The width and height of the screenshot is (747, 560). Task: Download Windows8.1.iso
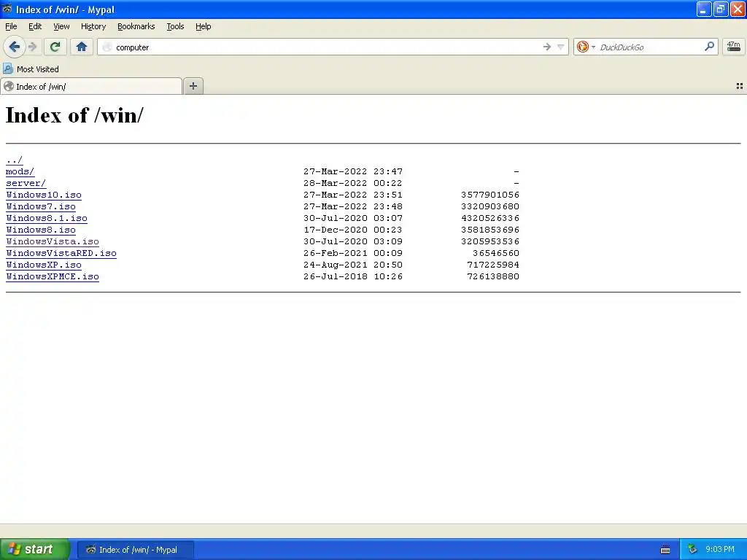[x=47, y=218]
